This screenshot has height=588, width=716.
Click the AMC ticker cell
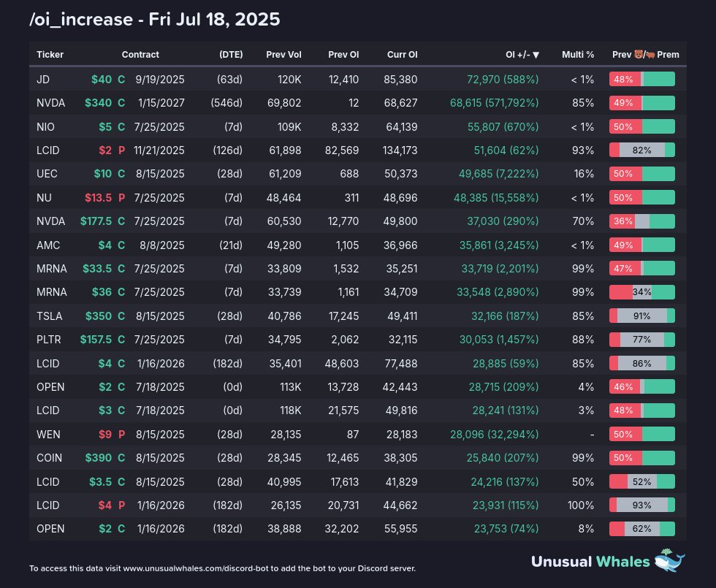48,245
